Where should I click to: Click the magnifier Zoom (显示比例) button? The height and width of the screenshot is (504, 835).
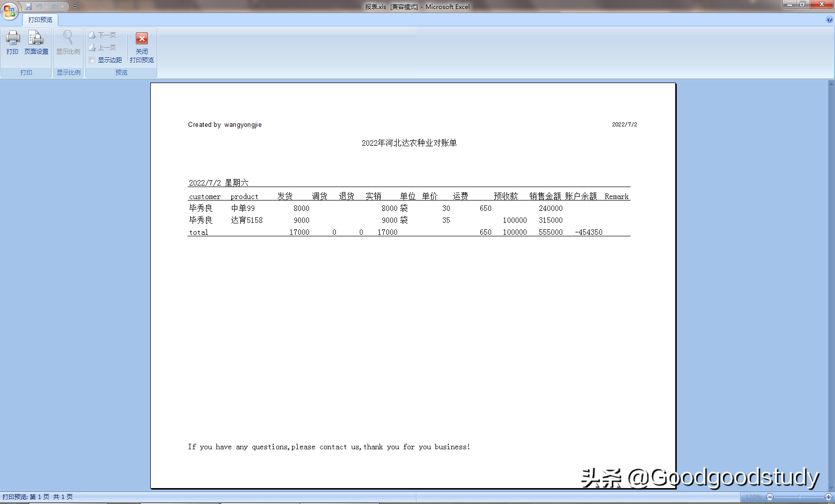68,43
